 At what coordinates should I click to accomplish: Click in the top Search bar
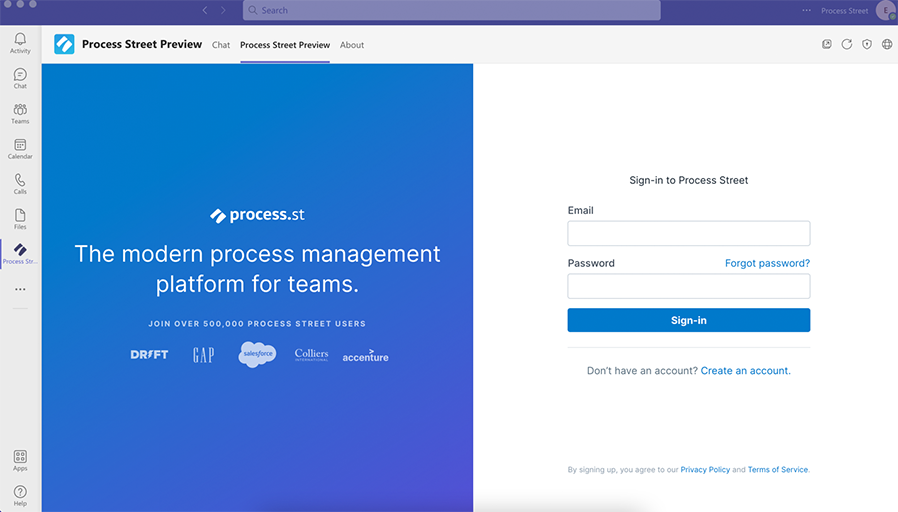451,10
